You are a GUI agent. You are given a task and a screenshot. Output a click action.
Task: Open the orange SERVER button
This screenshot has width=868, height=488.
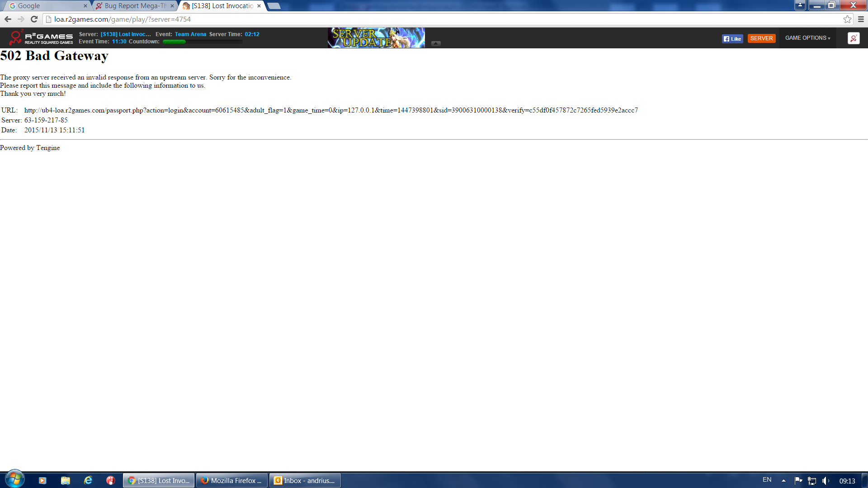coord(761,38)
